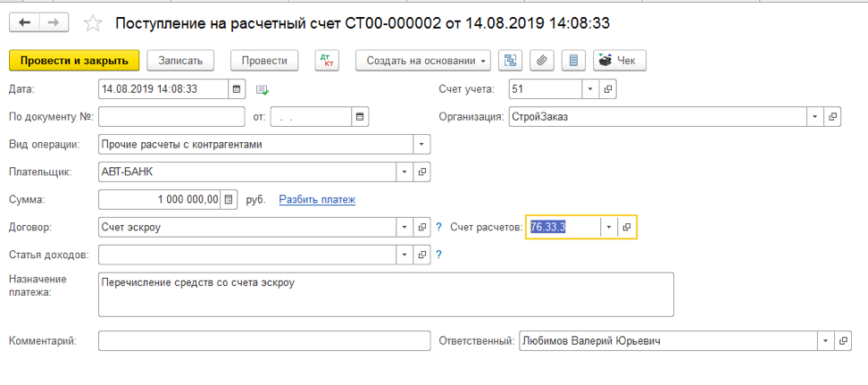Expand the Ответственный dropdown

[x=822, y=341]
